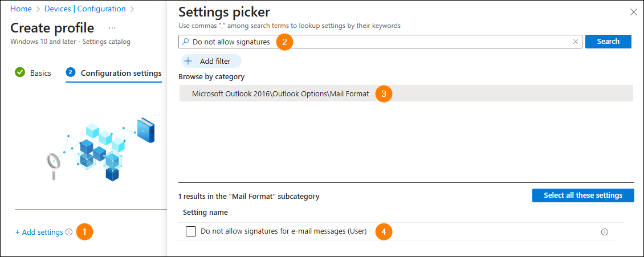Click the Add filter button
The image size is (644, 257).
click(211, 61)
